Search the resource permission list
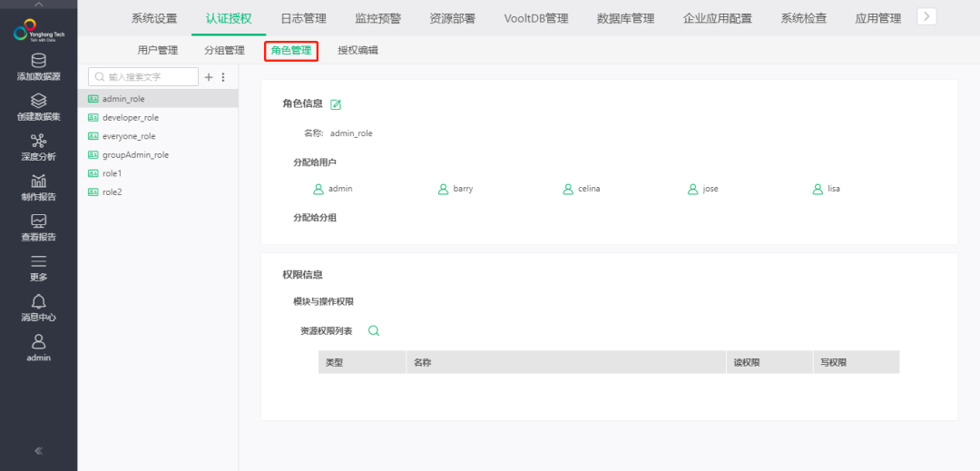Viewport: 980px width, 471px height. pyautogui.click(x=374, y=330)
